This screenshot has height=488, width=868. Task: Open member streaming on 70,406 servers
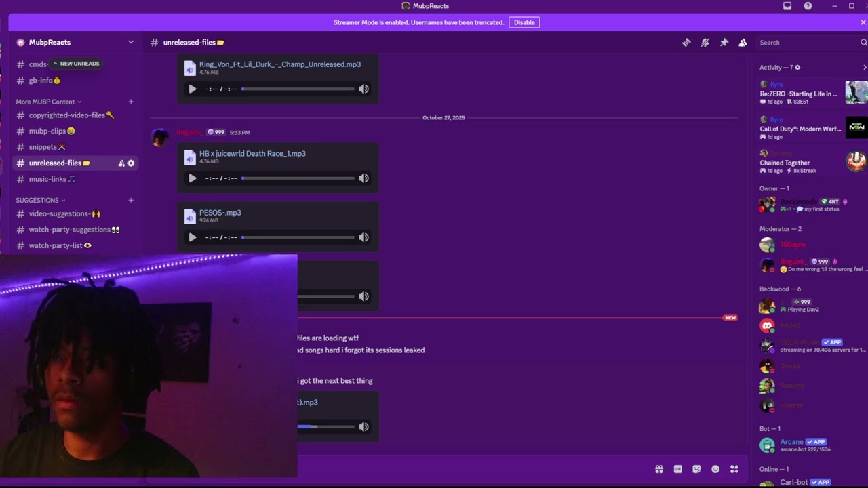[811, 346]
